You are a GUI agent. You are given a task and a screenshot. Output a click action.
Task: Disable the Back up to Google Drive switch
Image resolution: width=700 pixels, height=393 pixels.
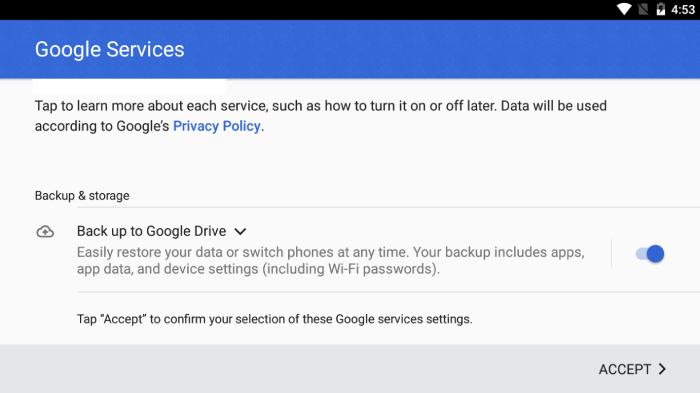coord(650,254)
